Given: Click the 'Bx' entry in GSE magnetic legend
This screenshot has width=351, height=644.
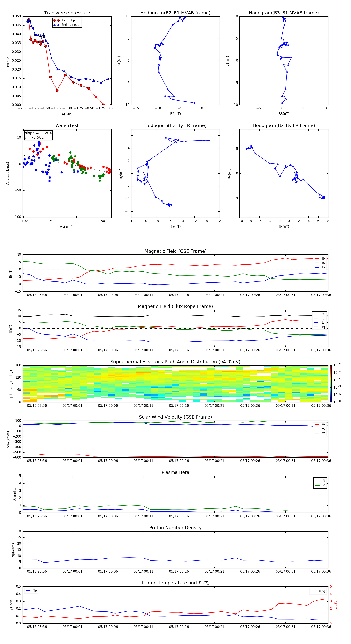Looking at the screenshot, I should coord(320,259).
